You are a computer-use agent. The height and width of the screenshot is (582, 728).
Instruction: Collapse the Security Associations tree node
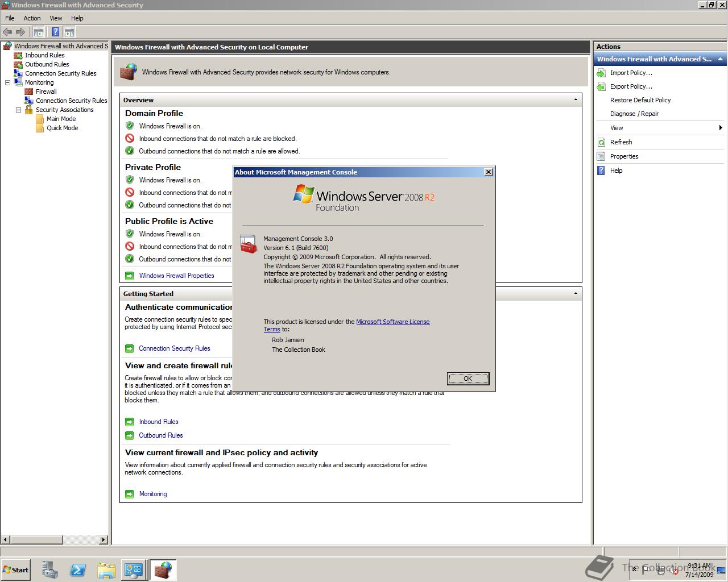tap(18, 110)
